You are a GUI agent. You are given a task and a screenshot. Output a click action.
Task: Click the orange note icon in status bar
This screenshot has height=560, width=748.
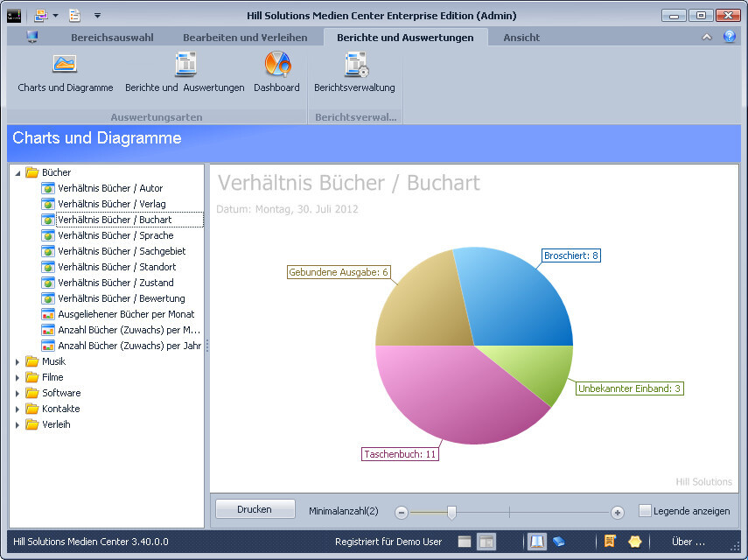pyautogui.click(x=610, y=541)
